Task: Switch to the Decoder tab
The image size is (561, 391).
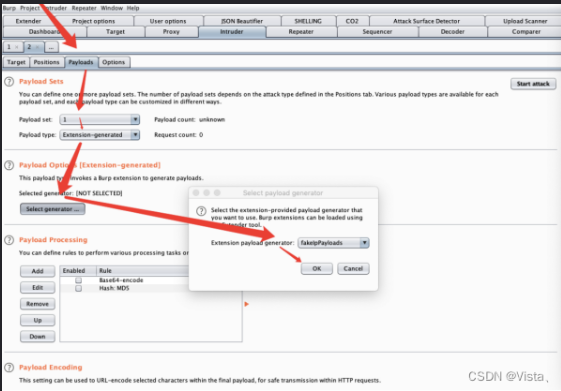Action: pos(453,32)
